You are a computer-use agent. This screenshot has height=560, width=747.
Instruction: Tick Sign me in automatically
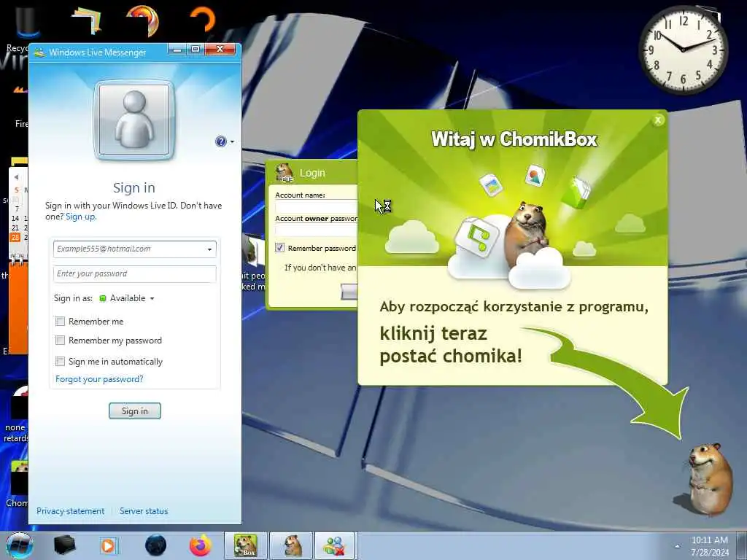tap(60, 361)
